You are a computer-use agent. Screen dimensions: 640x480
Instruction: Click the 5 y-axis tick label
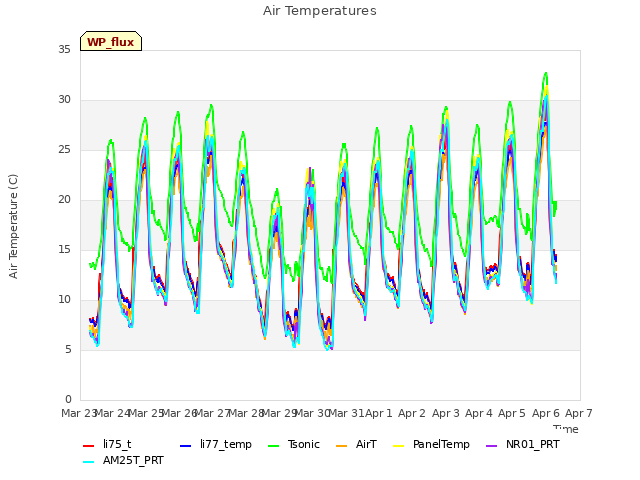click(68, 350)
